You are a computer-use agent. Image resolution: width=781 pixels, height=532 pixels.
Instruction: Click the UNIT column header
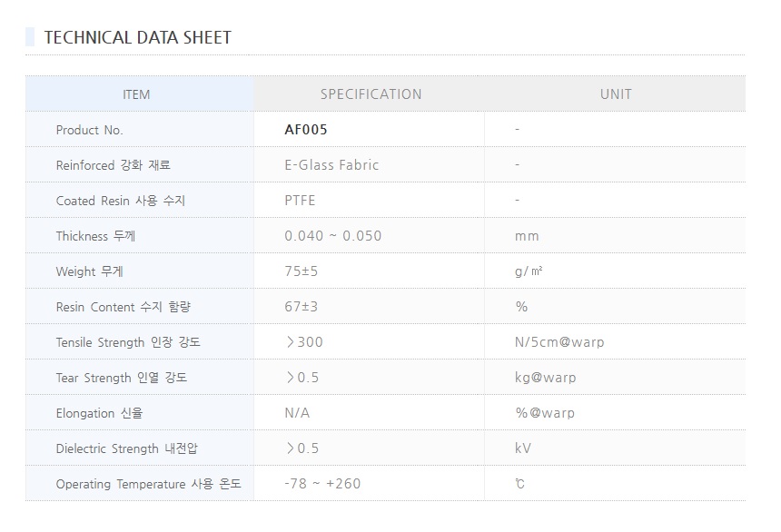coord(616,94)
